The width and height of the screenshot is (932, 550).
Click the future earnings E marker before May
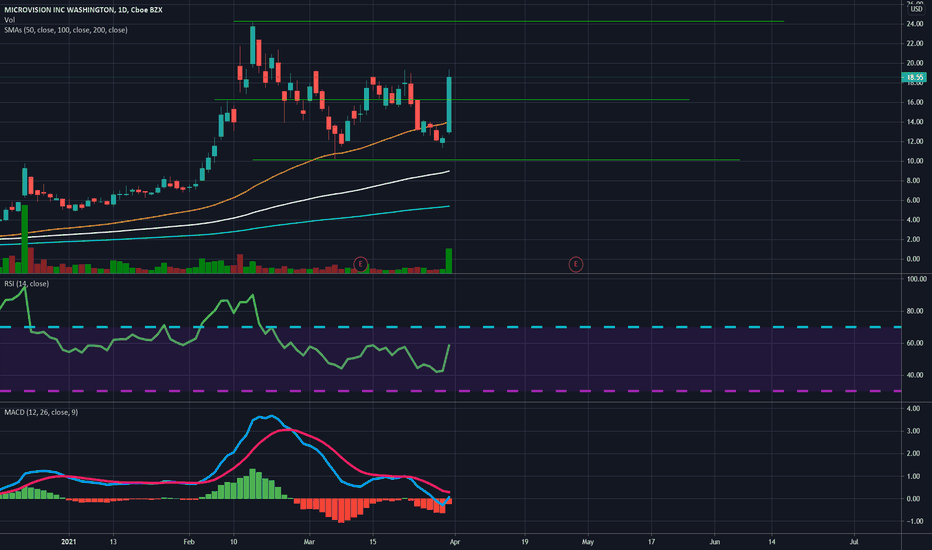(575, 264)
